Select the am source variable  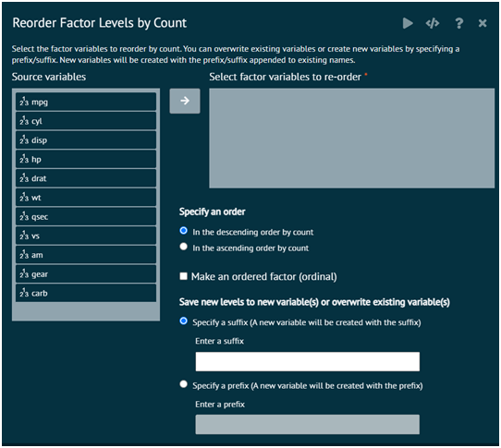point(86,255)
